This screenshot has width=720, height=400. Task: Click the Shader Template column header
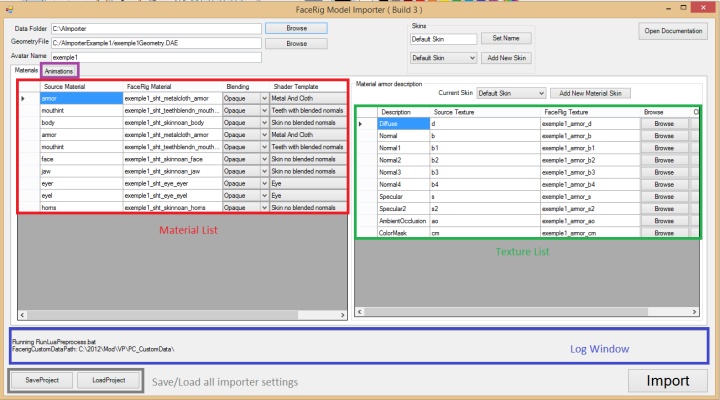[308, 86]
